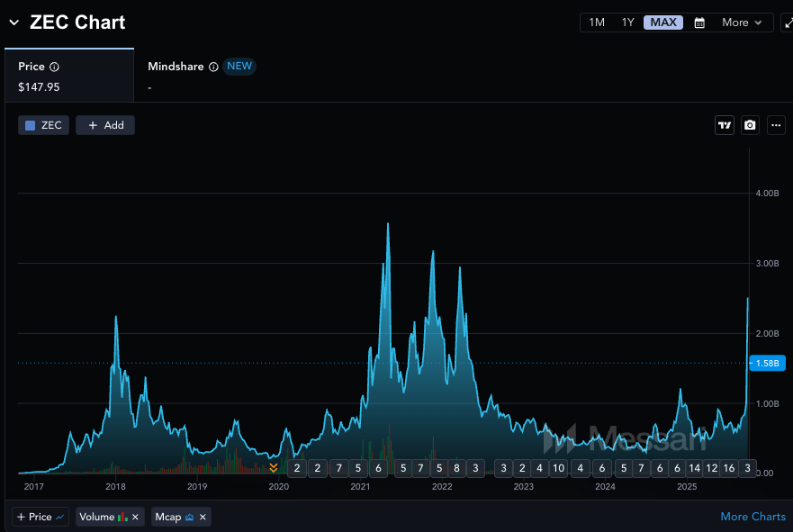Open the event marker labeled 14

tap(694, 468)
